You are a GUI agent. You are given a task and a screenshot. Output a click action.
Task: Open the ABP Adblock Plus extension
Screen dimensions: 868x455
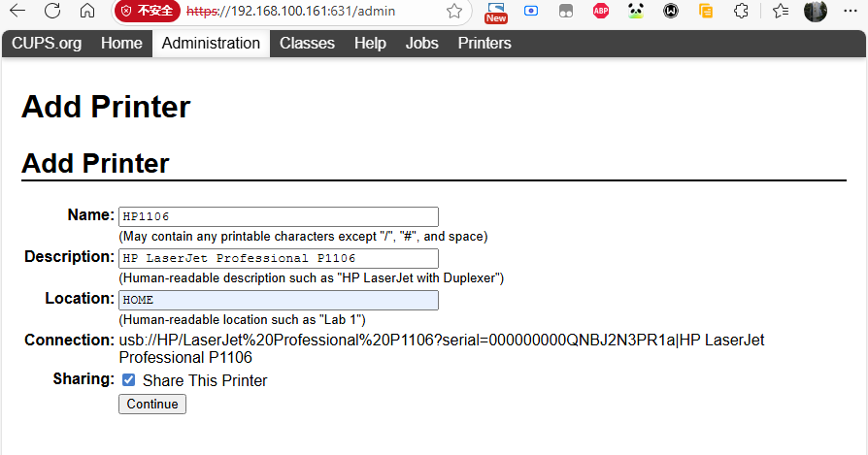(x=601, y=11)
